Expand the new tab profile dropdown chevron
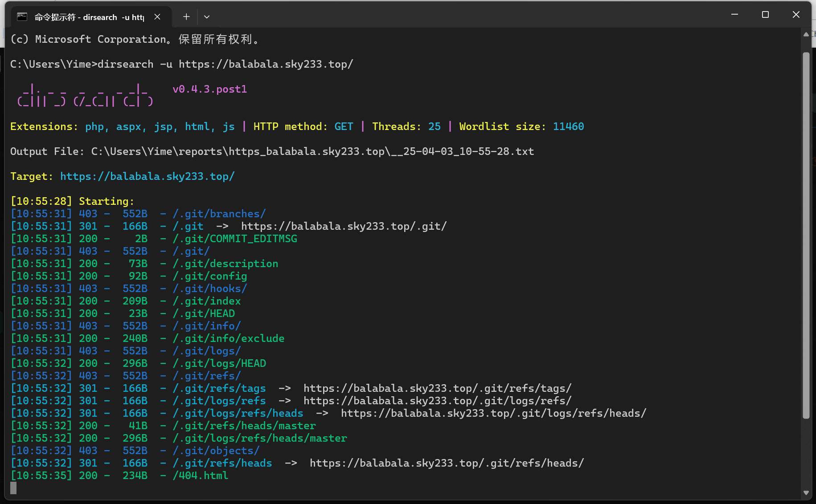This screenshot has height=504, width=816. (x=207, y=17)
